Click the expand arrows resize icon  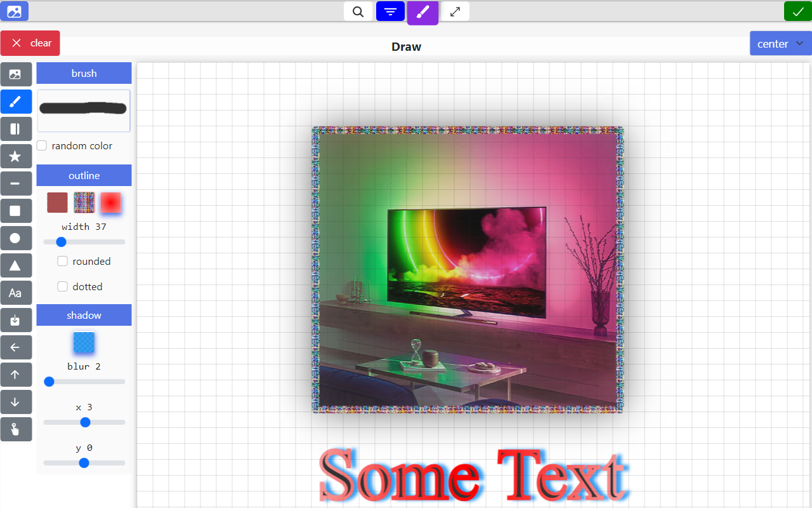pos(455,11)
